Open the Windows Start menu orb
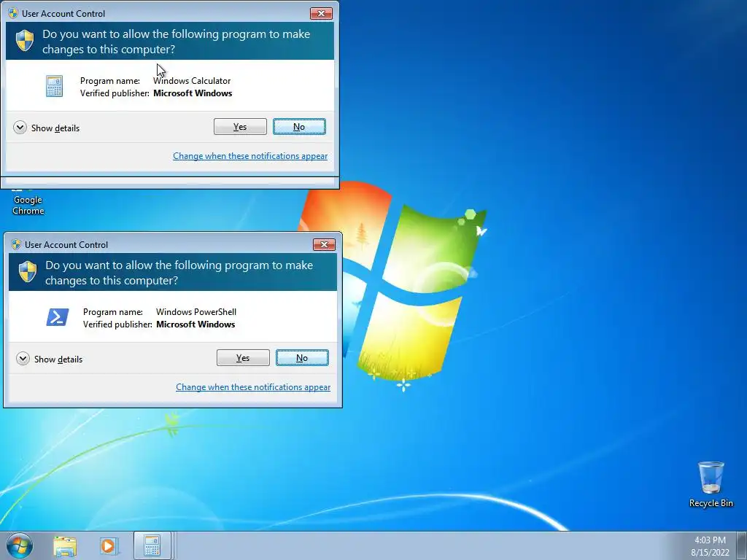The image size is (747, 560). click(20, 545)
